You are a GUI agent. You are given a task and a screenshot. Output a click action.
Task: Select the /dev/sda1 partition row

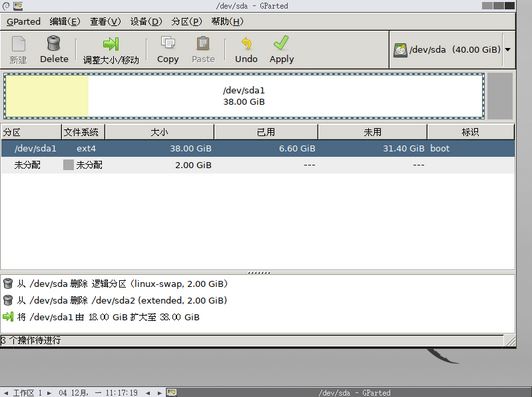click(x=258, y=148)
